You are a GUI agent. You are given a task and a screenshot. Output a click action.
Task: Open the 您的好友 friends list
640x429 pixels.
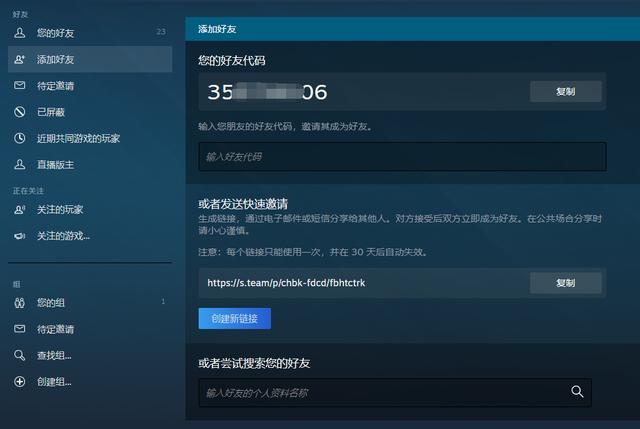coord(90,33)
